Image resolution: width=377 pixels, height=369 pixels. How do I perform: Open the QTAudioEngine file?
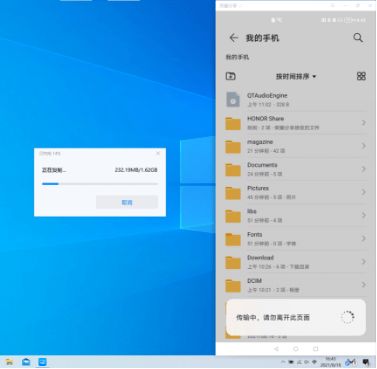pyautogui.click(x=296, y=100)
